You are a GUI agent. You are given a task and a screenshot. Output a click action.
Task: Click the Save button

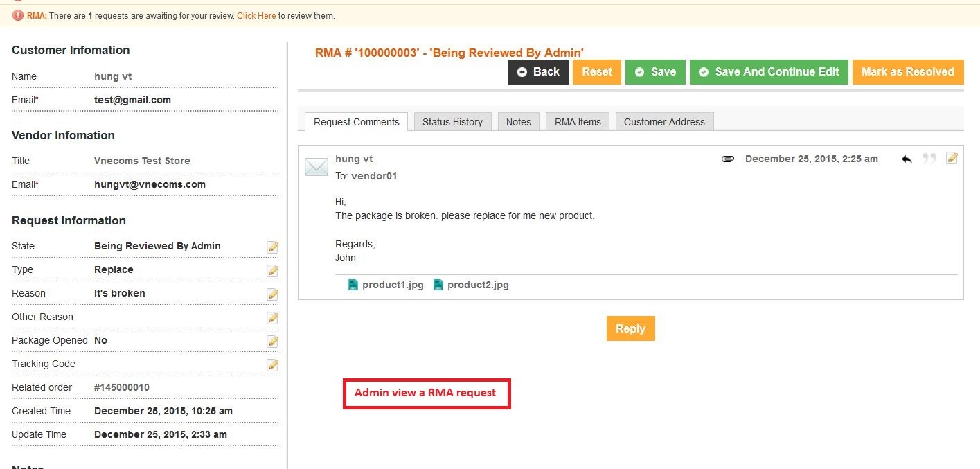(655, 72)
